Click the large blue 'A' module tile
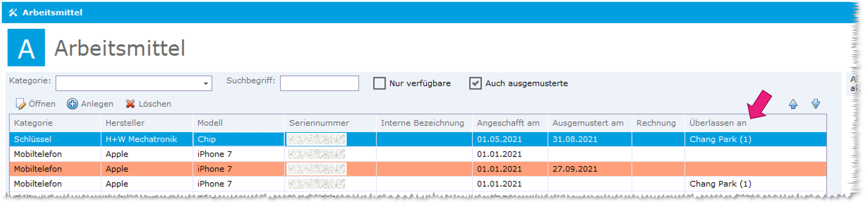Screen dimensions: 868x205 tap(26, 48)
